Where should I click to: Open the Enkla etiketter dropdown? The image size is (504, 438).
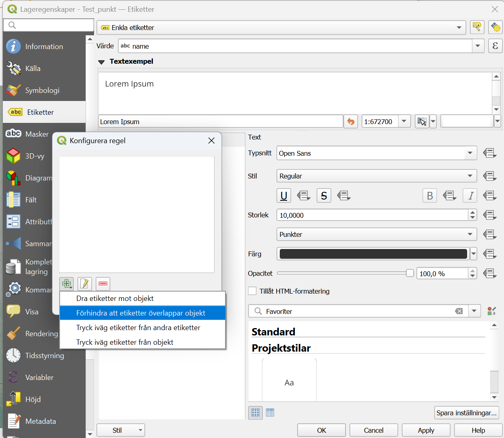coord(281,28)
